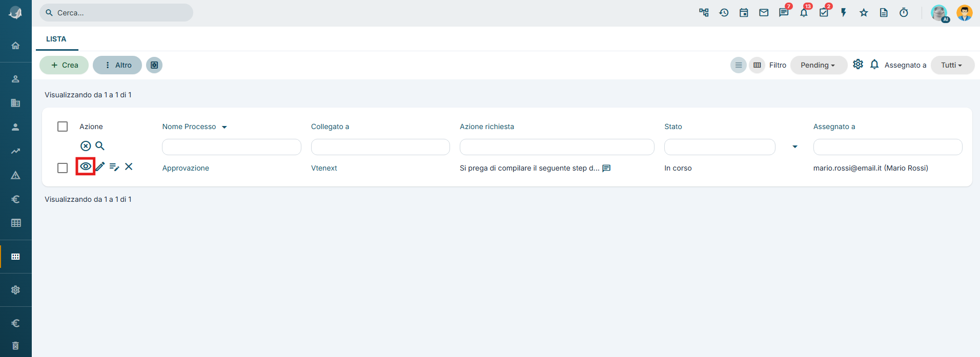Sort by Nome Processo column arrow
The height and width of the screenshot is (357, 980).
(x=224, y=127)
